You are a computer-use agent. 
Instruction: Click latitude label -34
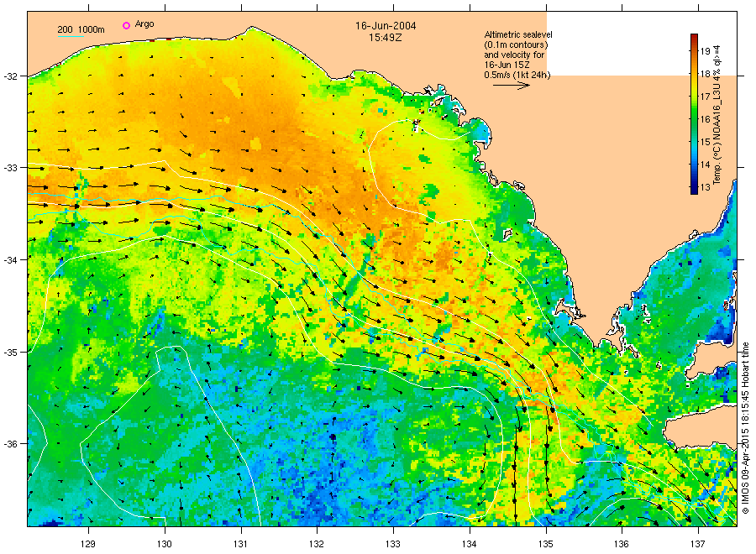[x=10, y=260]
